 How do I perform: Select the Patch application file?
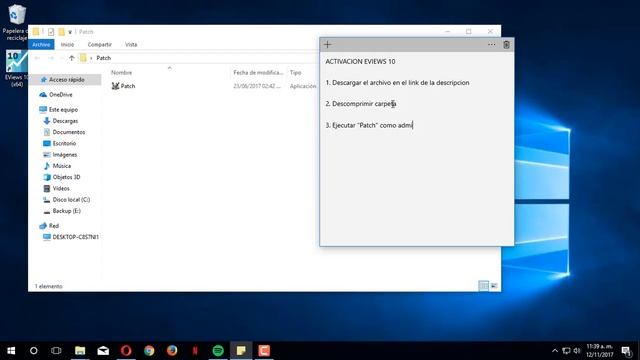pos(128,86)
